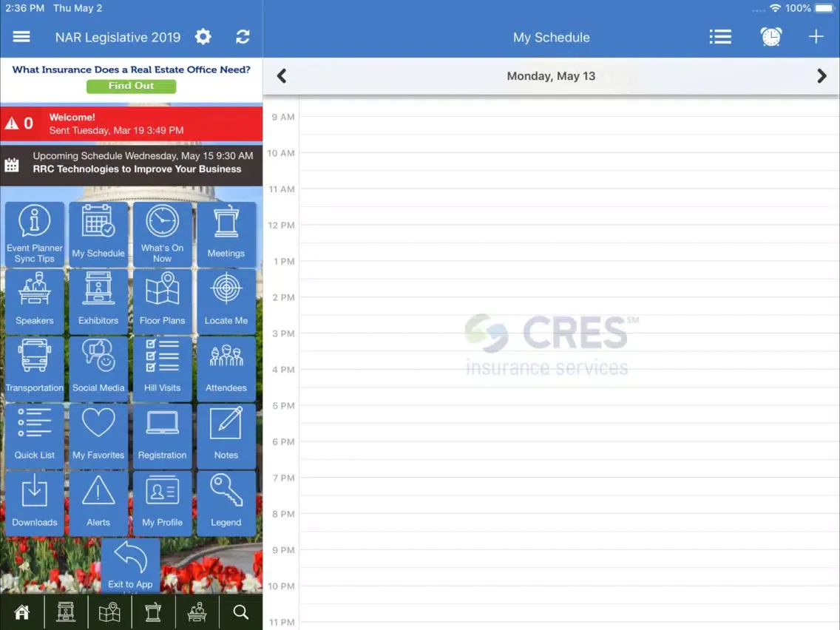840x630 pixels.
Task: Tap Exit to App
Action: 130,566
